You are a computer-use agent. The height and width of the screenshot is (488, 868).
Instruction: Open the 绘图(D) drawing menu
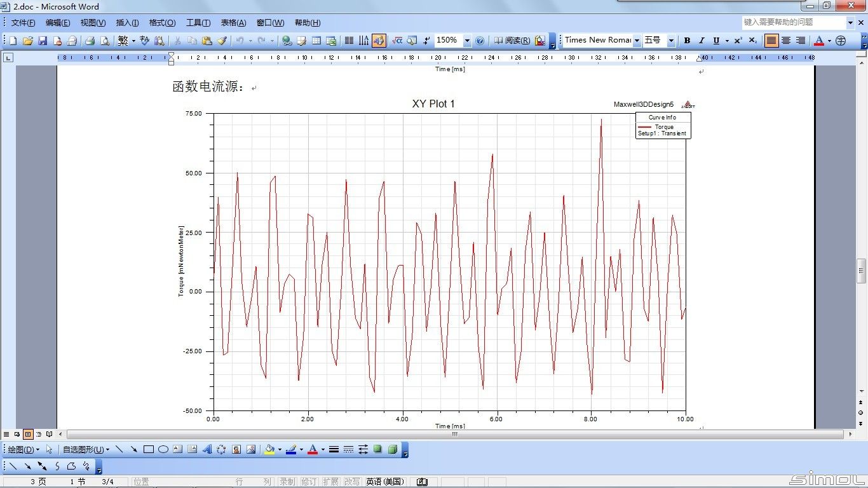[x=25, y=449]
